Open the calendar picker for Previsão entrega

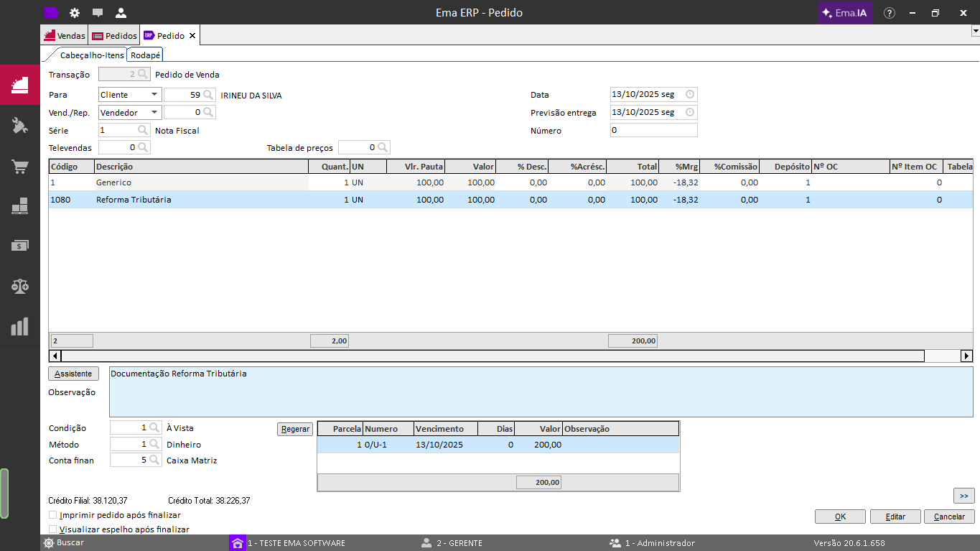point(690,113)
